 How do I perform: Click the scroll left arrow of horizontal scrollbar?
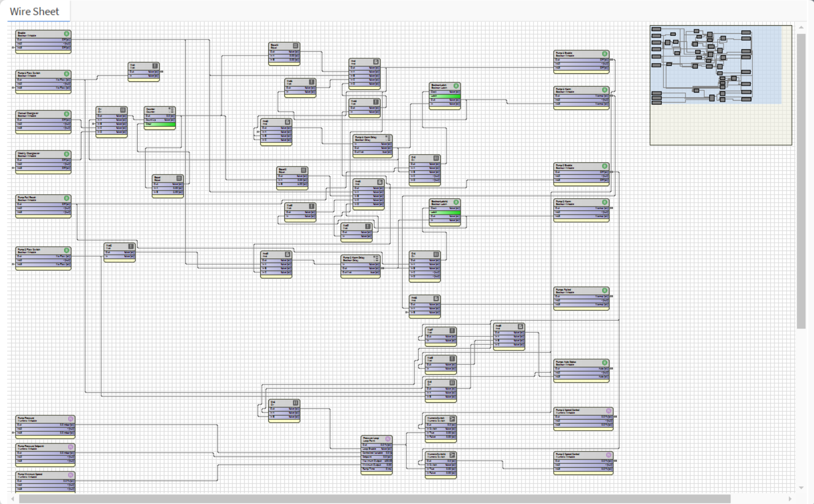12,499
